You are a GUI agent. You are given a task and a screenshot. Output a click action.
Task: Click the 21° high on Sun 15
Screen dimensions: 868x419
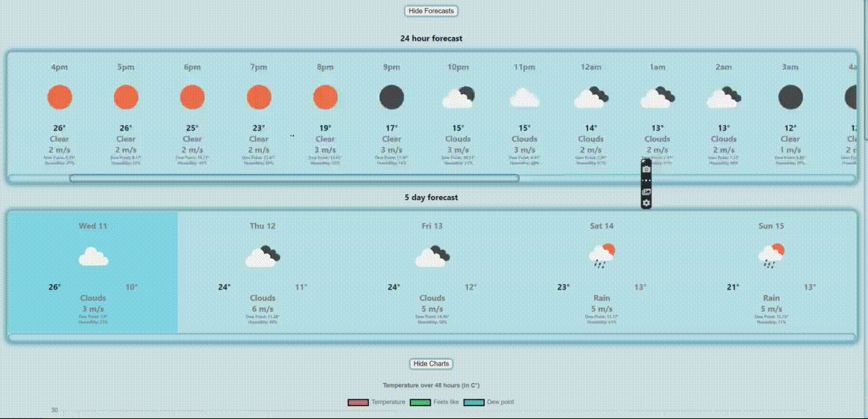coord(733,287)
